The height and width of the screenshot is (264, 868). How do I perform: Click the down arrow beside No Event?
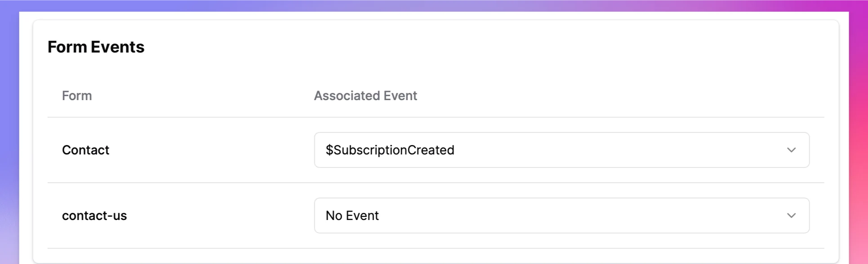pos(791,216)
